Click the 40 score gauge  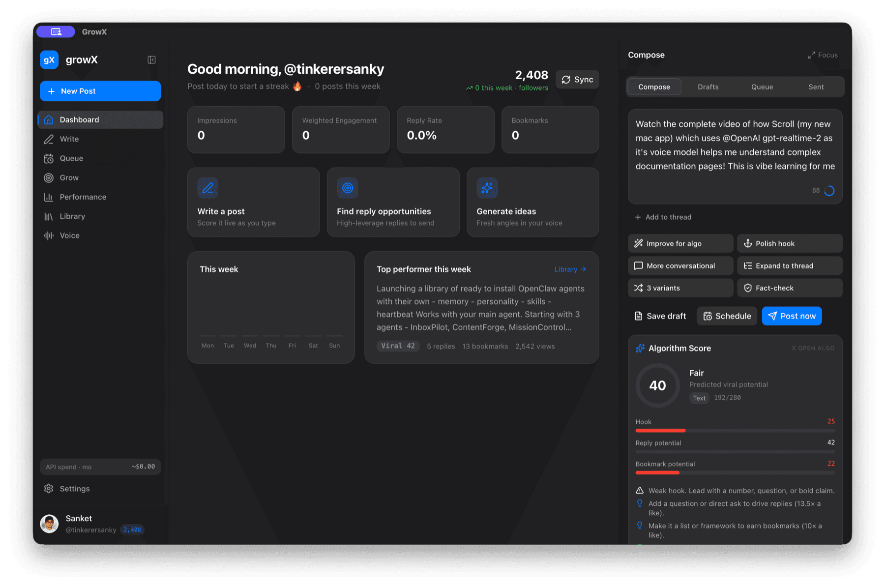point(658,385)
